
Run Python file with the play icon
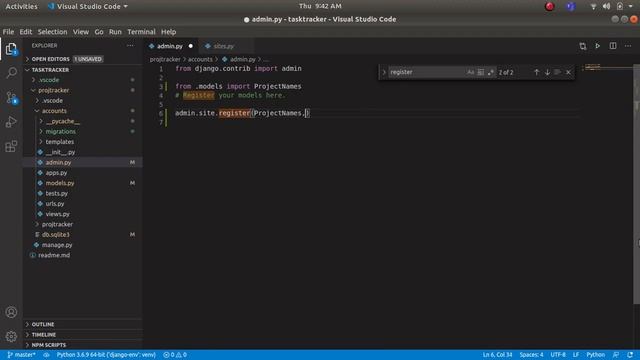[x=598, y=46]
